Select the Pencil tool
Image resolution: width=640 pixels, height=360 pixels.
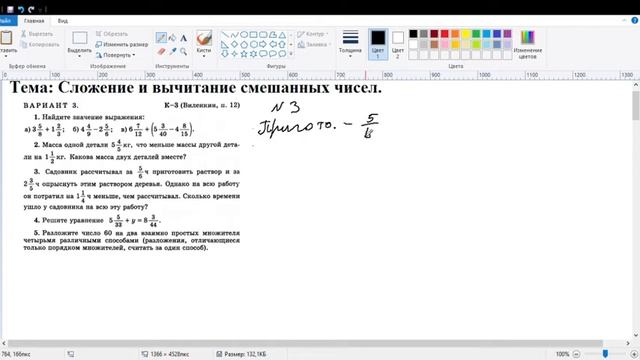click(161, 38)
